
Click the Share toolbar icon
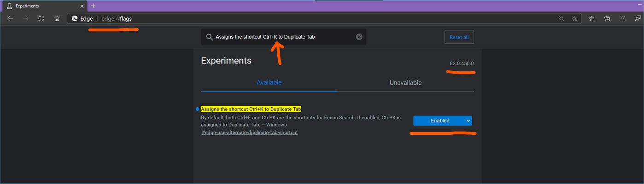622,19
